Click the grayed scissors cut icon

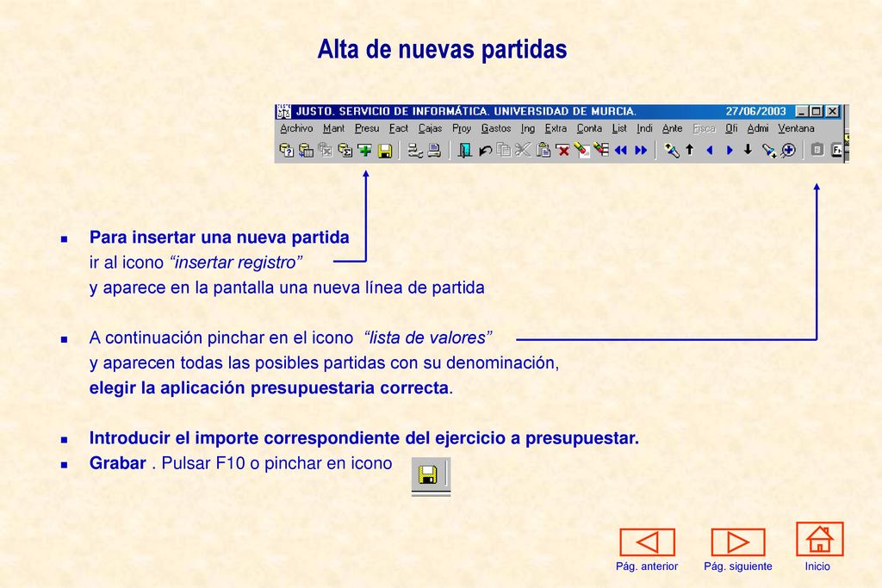coord(523,150)
